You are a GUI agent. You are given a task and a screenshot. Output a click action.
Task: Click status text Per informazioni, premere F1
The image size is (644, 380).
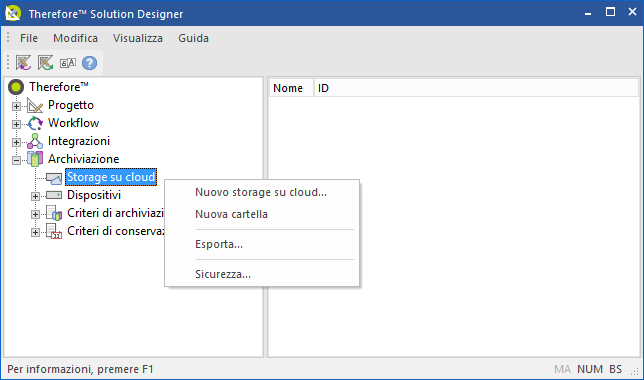coord(80,369)
